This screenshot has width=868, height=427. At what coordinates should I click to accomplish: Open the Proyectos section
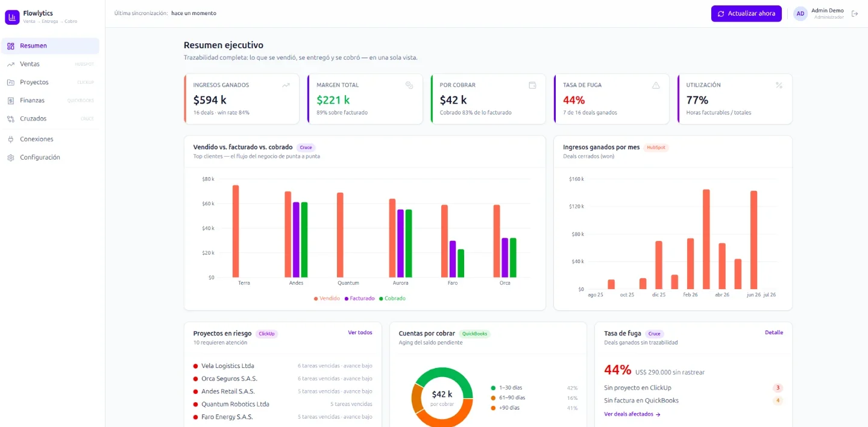click(51, 83)
